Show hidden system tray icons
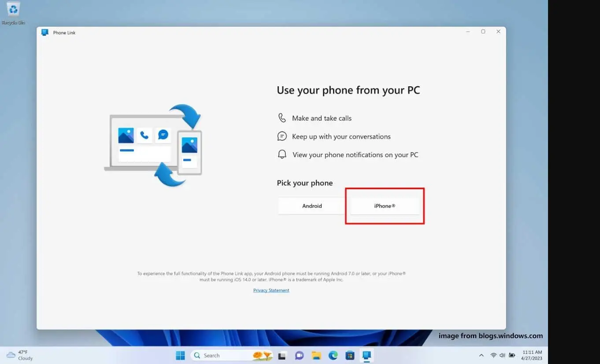 tap(481, 355)
